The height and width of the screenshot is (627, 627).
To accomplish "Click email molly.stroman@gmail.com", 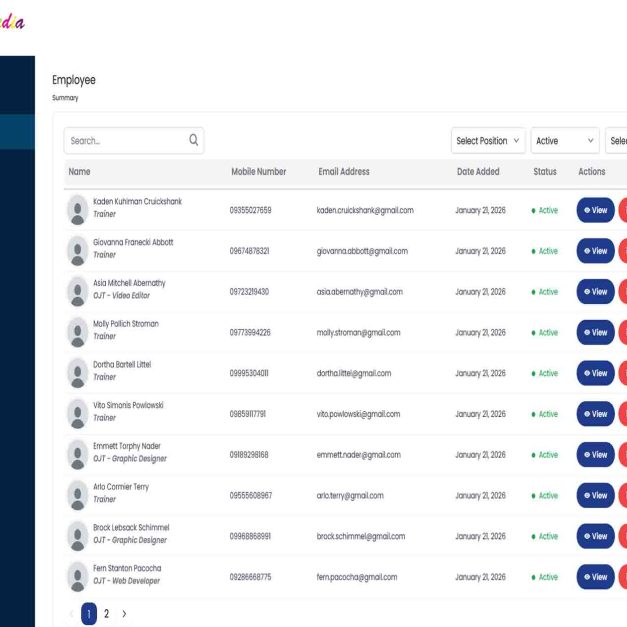I will tap(358, 333).
